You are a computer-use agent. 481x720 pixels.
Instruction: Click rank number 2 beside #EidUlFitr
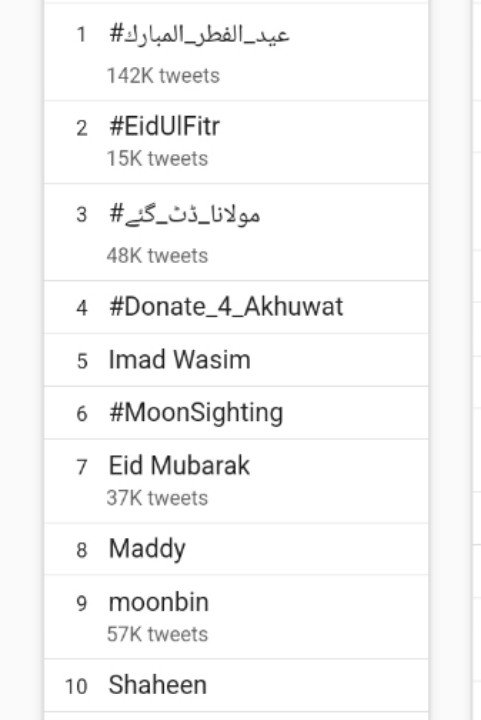coord(82,128)
